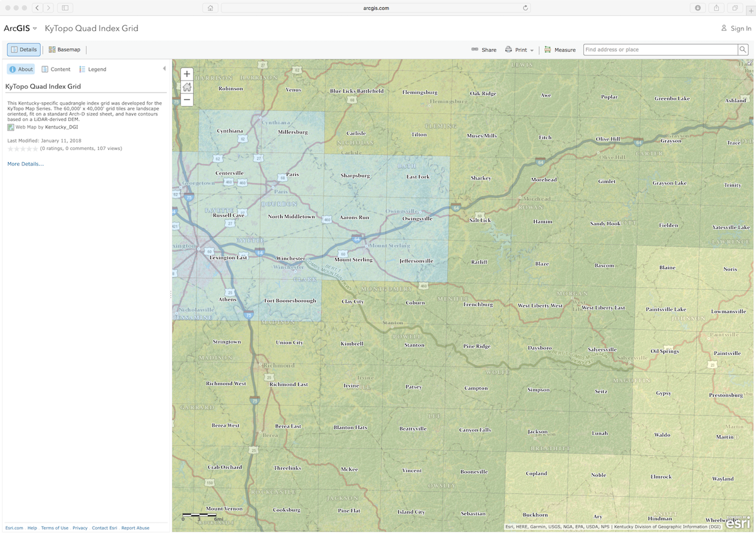
Task: Switch to the Legend tab
Action: [93, 69]
